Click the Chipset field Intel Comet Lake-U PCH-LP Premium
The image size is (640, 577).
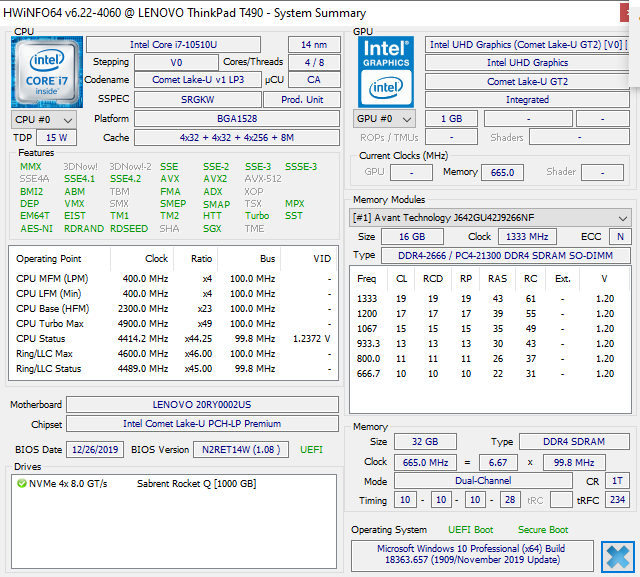click(202, 424)
